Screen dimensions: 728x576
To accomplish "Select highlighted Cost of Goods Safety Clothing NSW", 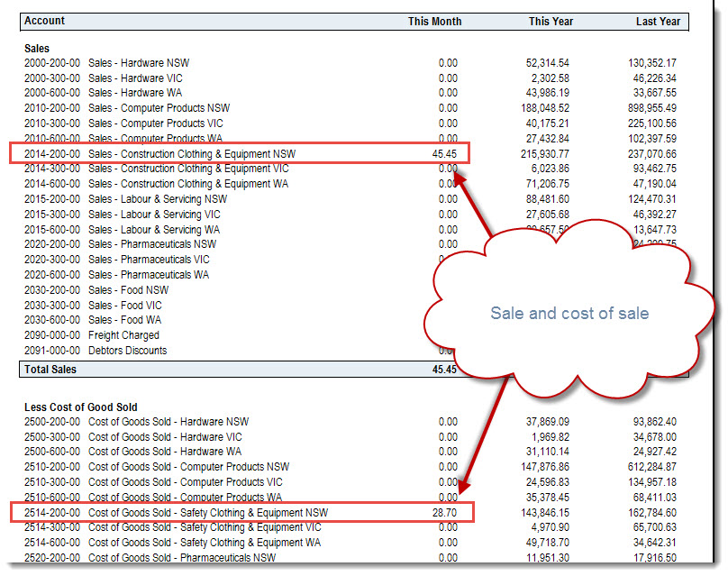I will tap(241, 512).
